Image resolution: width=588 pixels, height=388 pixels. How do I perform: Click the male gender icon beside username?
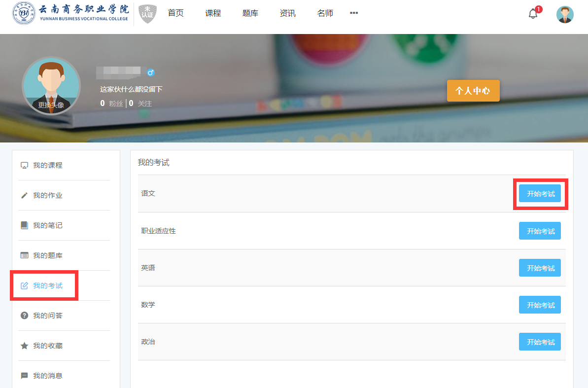151,72
